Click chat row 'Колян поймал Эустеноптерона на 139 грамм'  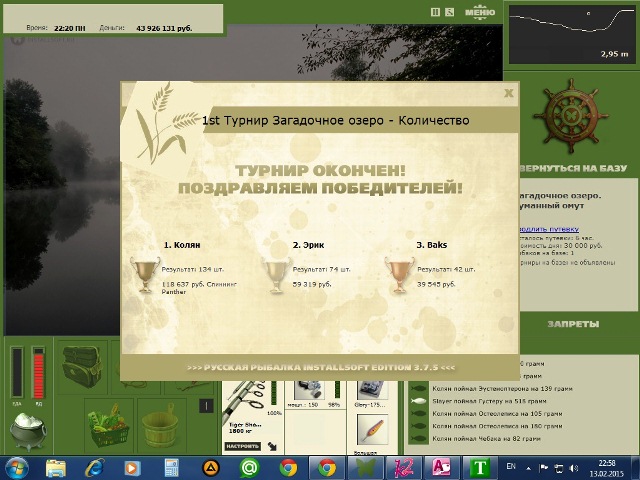[x=502, y=389]
